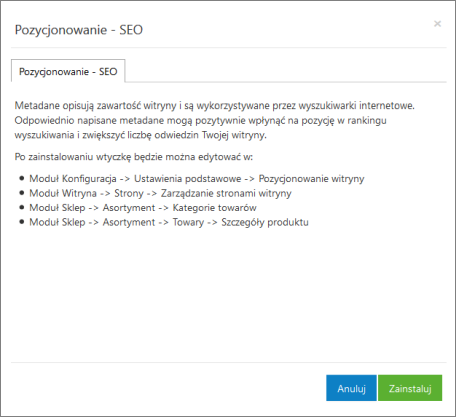The height and width of the screenshot is (417, 456).
Task: Click the blue Anuluj button
Action: 351,388
